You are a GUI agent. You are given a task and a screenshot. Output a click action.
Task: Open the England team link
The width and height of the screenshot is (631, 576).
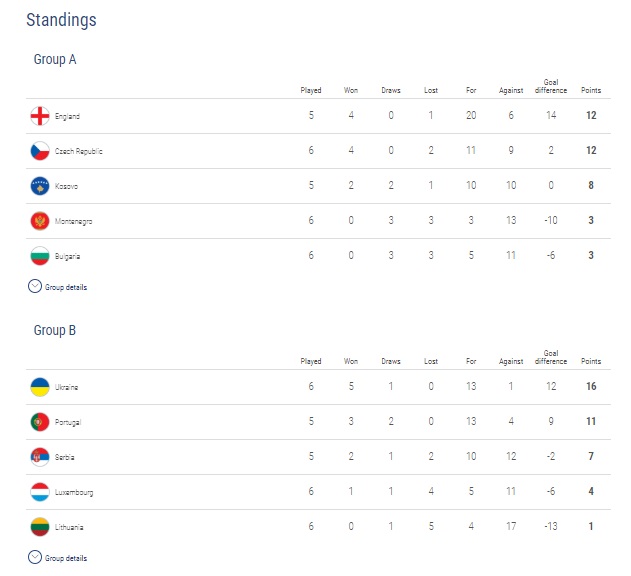(67, 116)
